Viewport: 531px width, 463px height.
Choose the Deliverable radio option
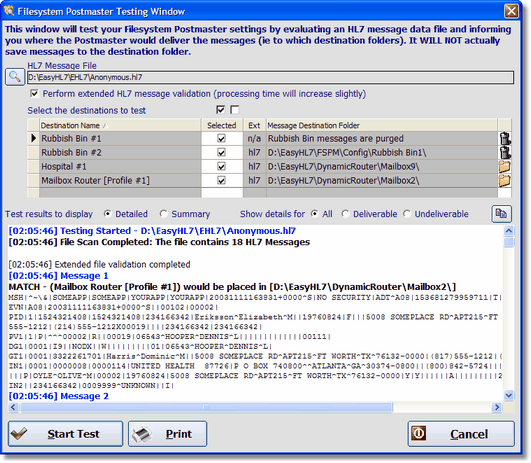[x=345, y=214]
